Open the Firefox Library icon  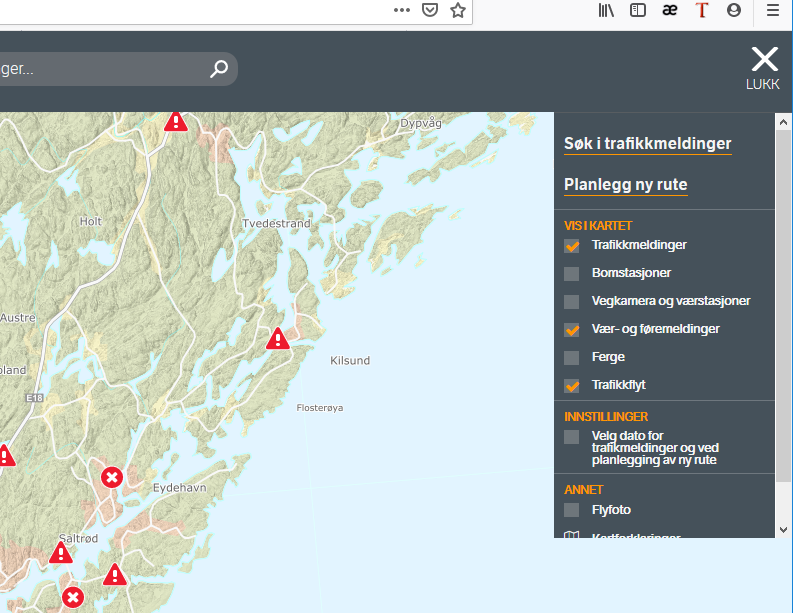[607, 10]
